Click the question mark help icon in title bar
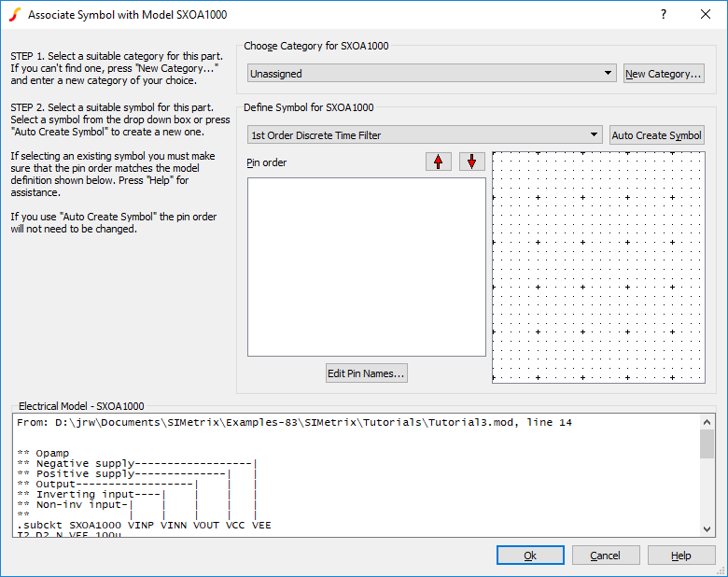Screen dimensions: 728x577 [x=664, y=15]
